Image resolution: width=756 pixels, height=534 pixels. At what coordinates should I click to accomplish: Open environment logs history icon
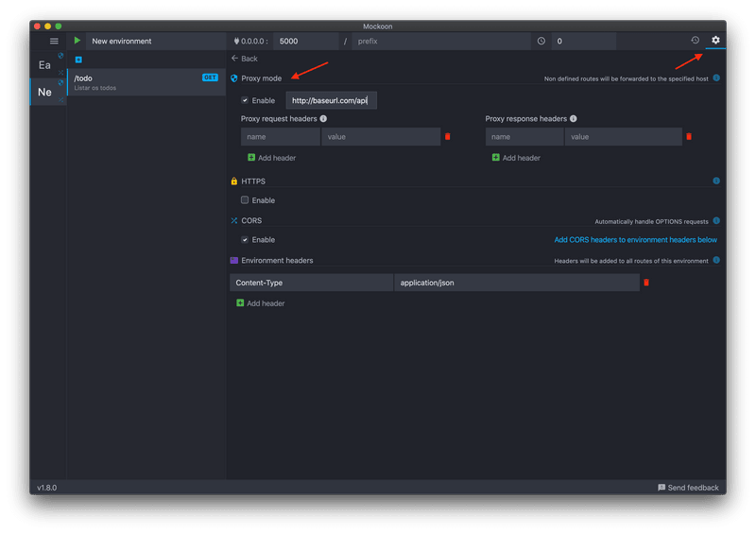tap(695, 40)
